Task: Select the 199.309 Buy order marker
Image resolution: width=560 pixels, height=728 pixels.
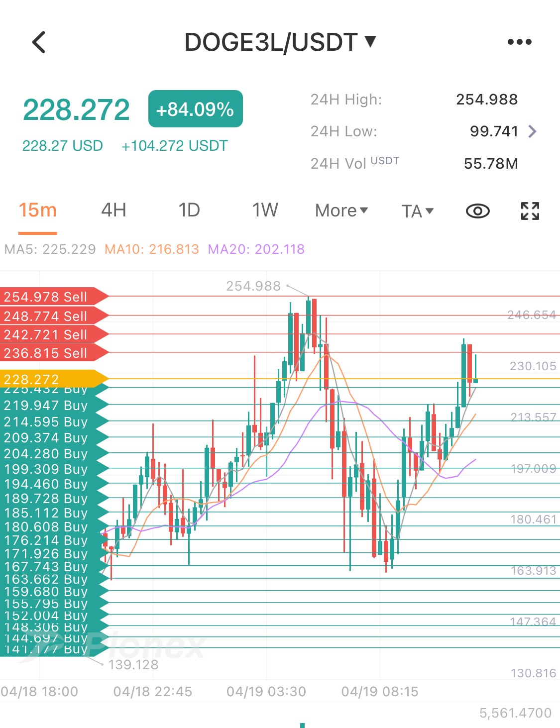Action: coord(54,469)
